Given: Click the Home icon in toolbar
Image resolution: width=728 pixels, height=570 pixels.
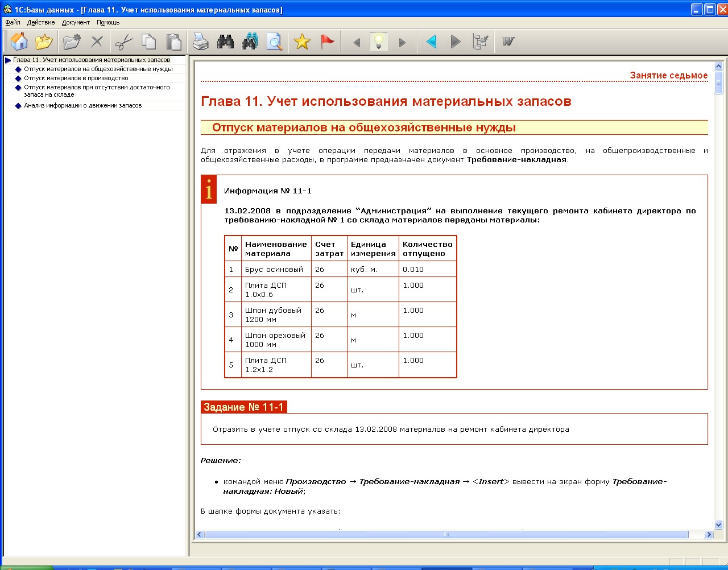Looking at the screenshot, I should (19, 42).
